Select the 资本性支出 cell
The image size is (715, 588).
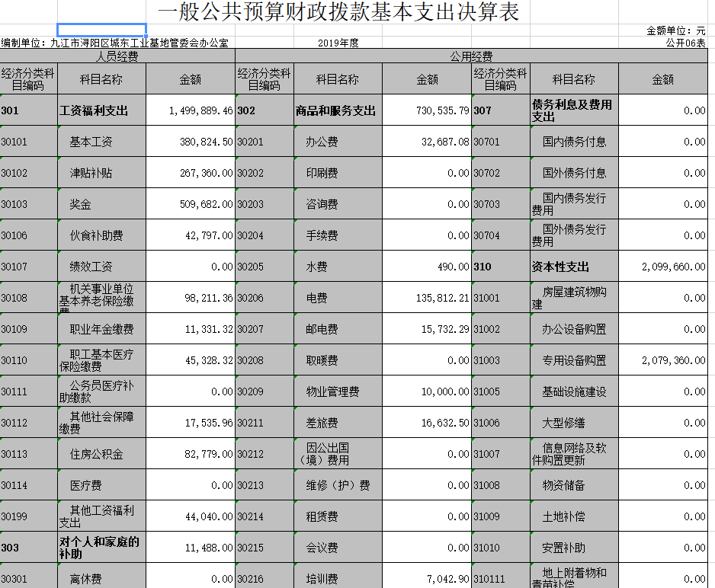[x=560, y=267]
